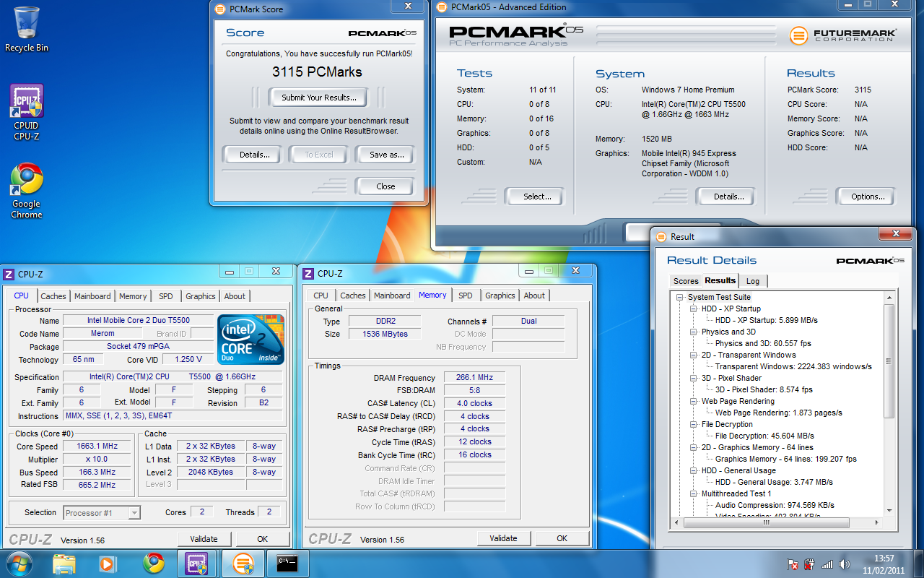Click the DRAM Frequency 266.1 MHz value
This screenshot has width=924, height=578.
click(474, 378)
